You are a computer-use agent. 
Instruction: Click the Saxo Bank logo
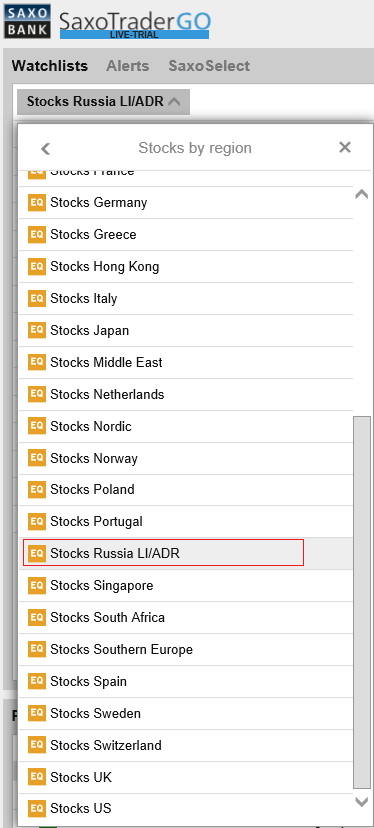[x=27, y=21]
